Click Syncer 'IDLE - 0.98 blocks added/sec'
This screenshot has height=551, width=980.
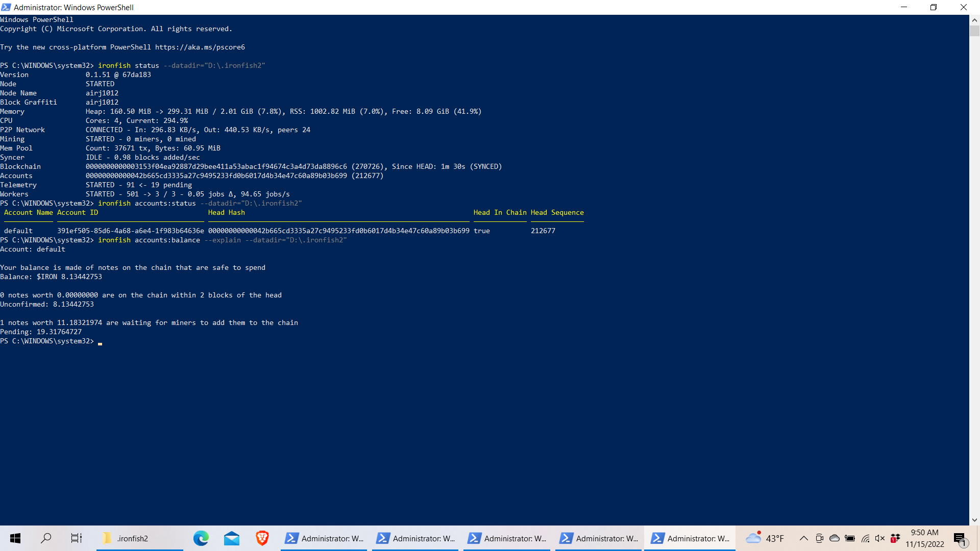143,158
